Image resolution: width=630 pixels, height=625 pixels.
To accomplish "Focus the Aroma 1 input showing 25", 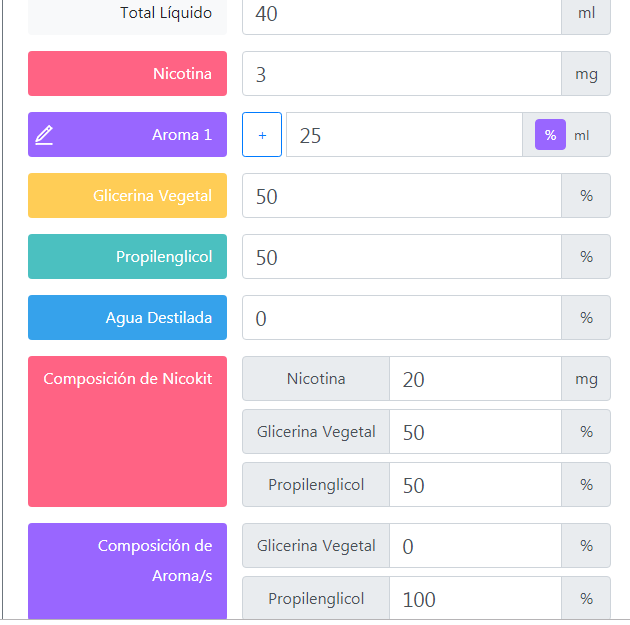I will coord(403,135).
